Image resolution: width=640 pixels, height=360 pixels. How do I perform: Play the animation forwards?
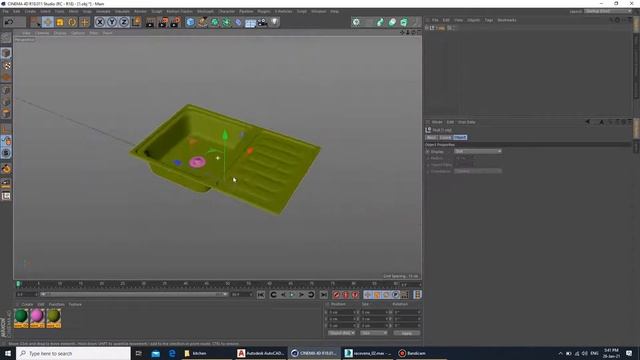(292, 295)
